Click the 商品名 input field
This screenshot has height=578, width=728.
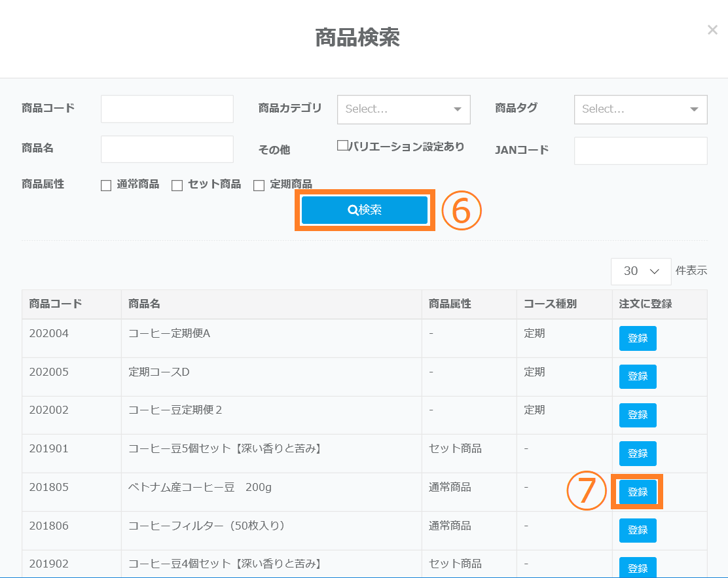coord(167,149)
